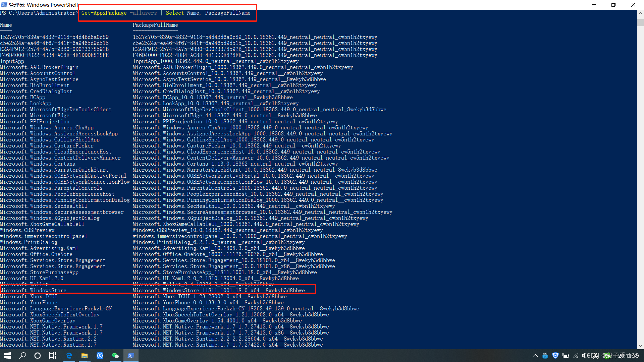
Task: Open the Windows Start menu
Action: coord(7,356)
